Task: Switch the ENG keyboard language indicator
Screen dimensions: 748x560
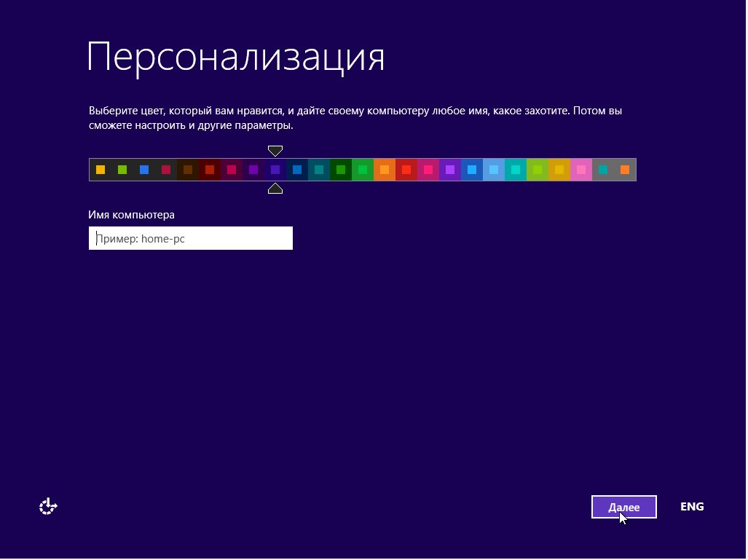Action: [x=693, y=508]
